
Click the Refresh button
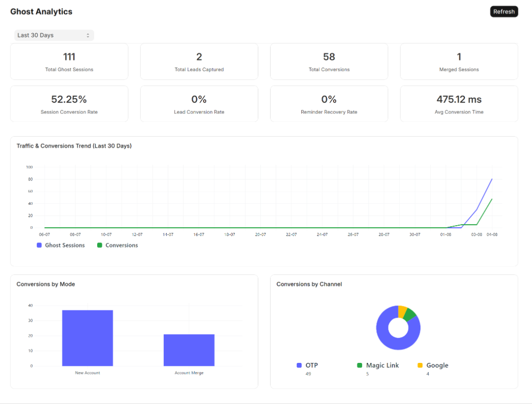[504, 11]
